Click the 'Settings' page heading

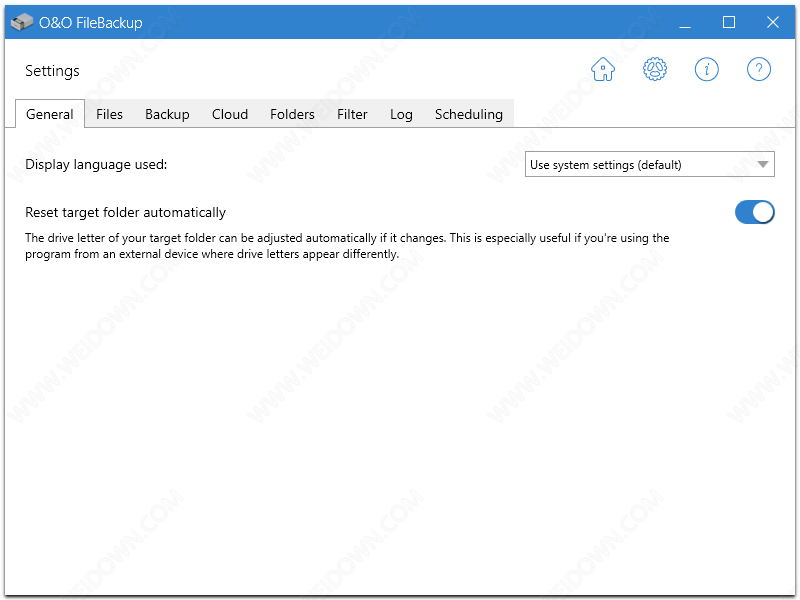[x=52, y=70]
